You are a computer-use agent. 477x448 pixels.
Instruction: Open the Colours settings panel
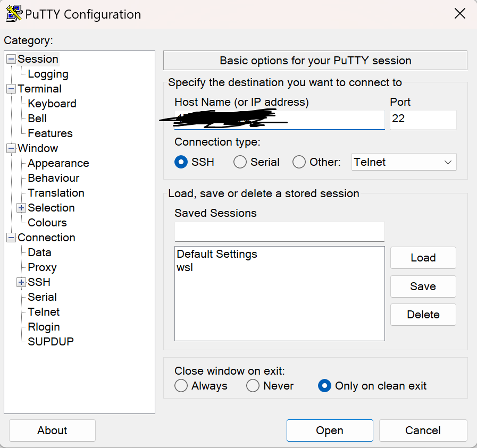pos(47,223)
